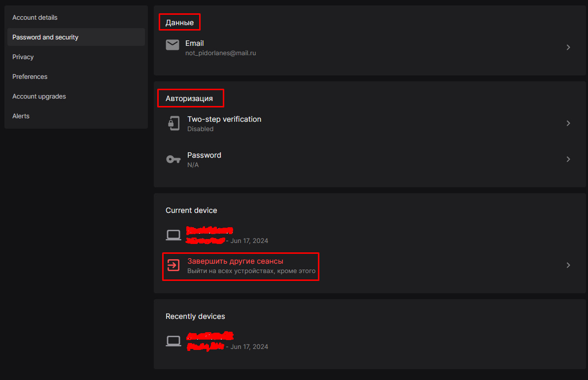The height and width of the screenshot is (380, 588).
Task: Click the Current device laptop icon
Action: pos(173,235)
